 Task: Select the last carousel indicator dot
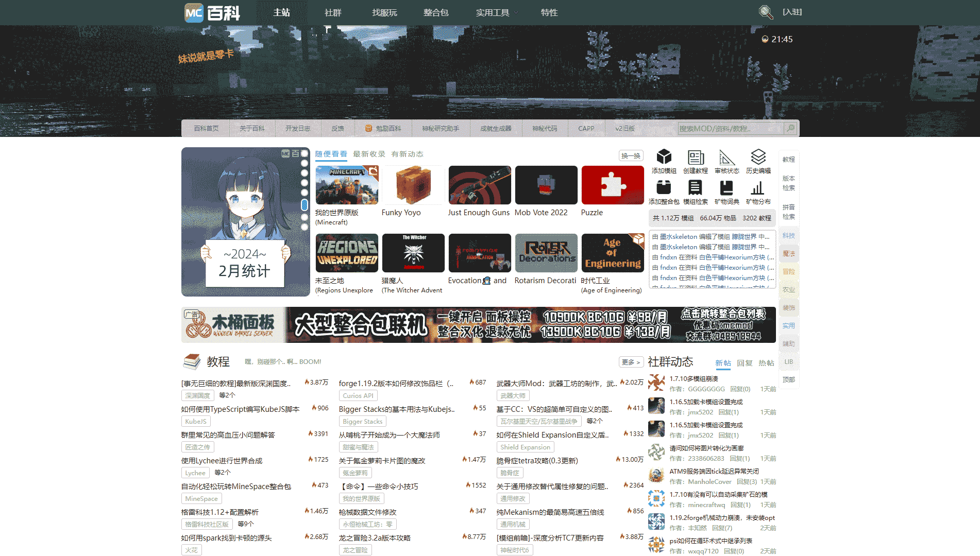[x=305, y=227]
